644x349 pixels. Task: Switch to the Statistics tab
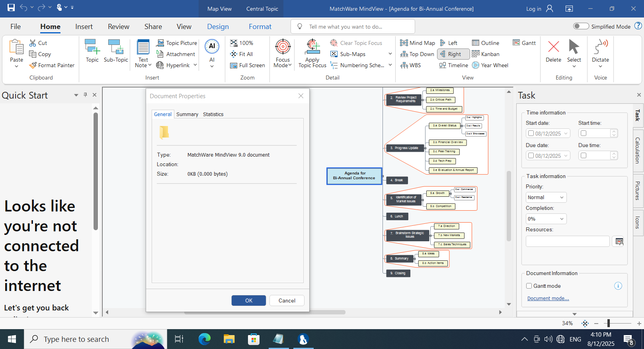pyautogui.click(x=213, y=114)
